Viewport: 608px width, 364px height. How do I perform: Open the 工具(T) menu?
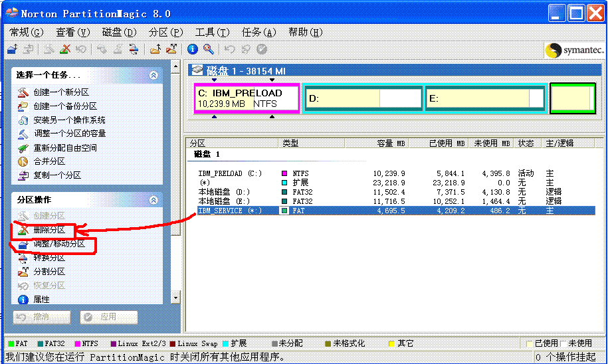coord(212,32)
